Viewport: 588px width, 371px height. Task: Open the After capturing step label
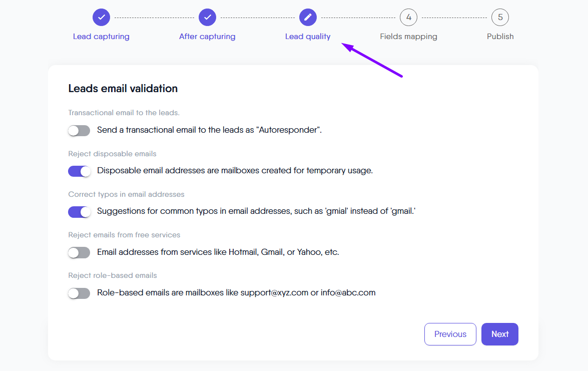[x=207, y=37]
